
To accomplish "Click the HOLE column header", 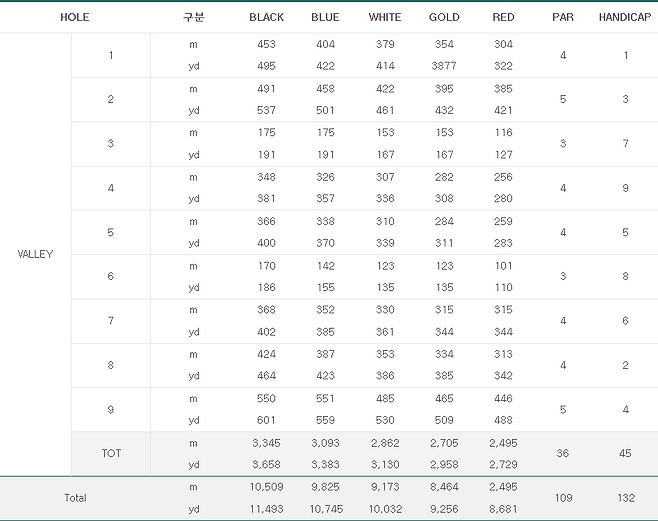I will (x=74, y=17).
